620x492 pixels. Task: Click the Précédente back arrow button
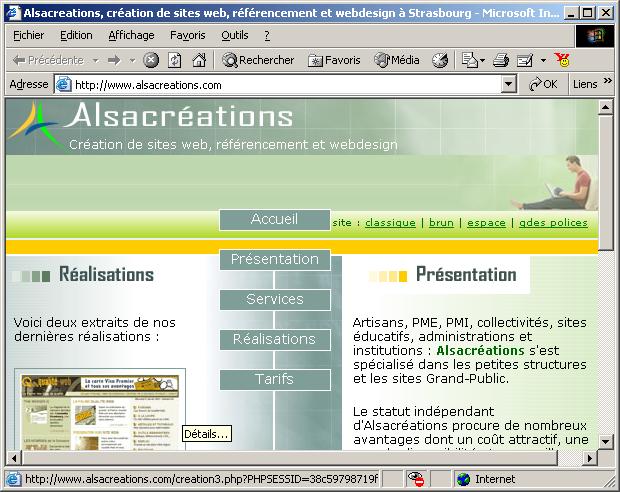tap(48, 60)
